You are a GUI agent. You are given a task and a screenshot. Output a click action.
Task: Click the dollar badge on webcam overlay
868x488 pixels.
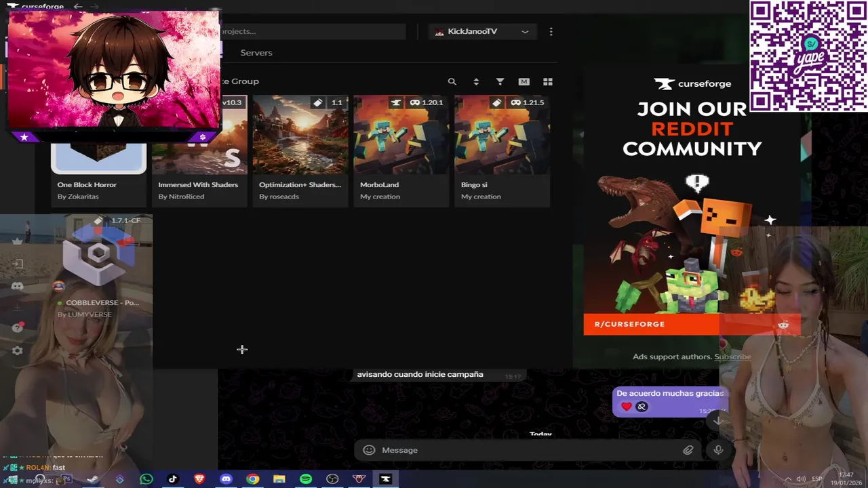pyautogui.click(x=202, y=137)
